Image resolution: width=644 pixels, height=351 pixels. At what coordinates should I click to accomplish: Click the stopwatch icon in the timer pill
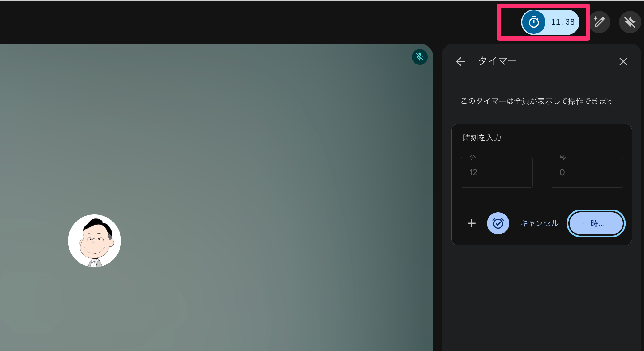click(x=534, y=22)
